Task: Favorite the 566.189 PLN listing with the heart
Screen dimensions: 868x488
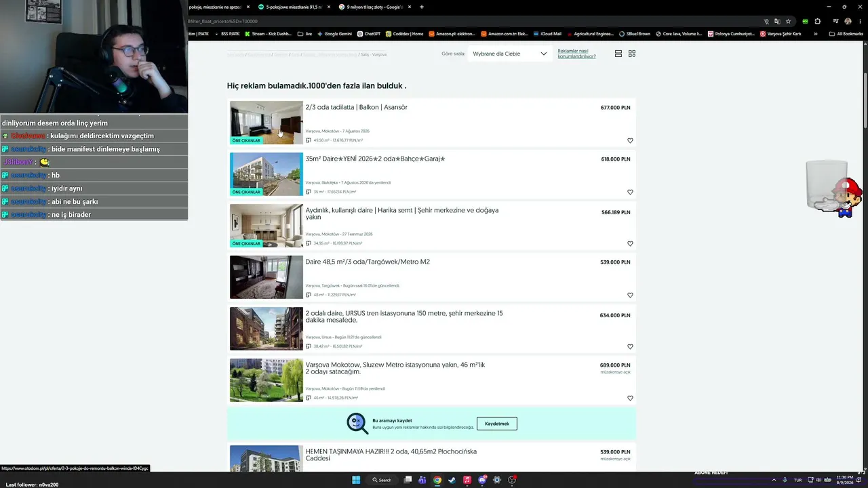Action: pyautogui.click(x=630, y=244)
